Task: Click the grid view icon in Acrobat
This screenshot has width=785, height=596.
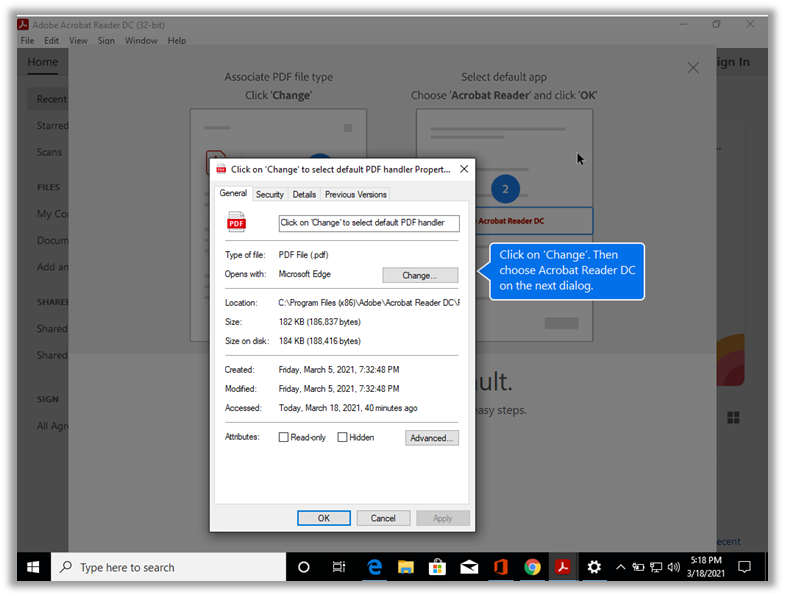Action: click(x=733, y=418)
